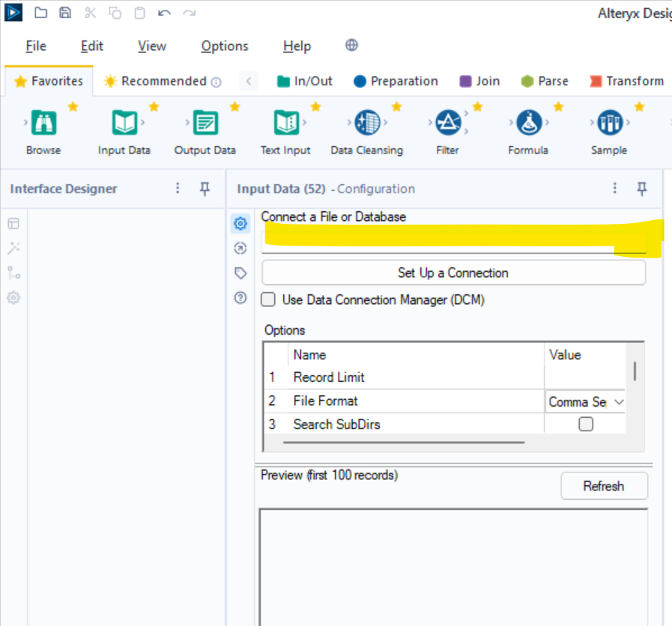
Task: Collapse tool categories with the left chevron
Action: (249, 81)
